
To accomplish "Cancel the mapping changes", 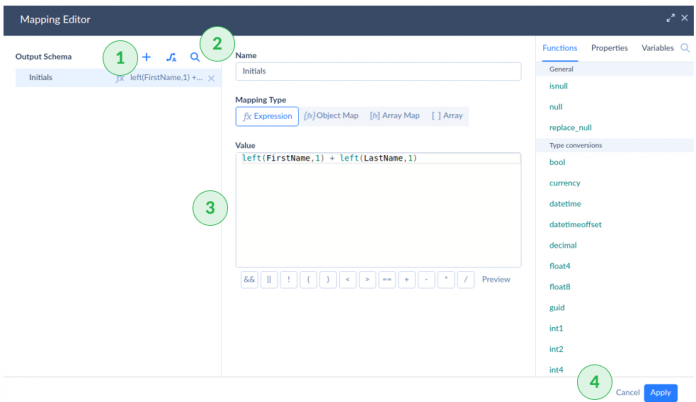I will [627, 393].
